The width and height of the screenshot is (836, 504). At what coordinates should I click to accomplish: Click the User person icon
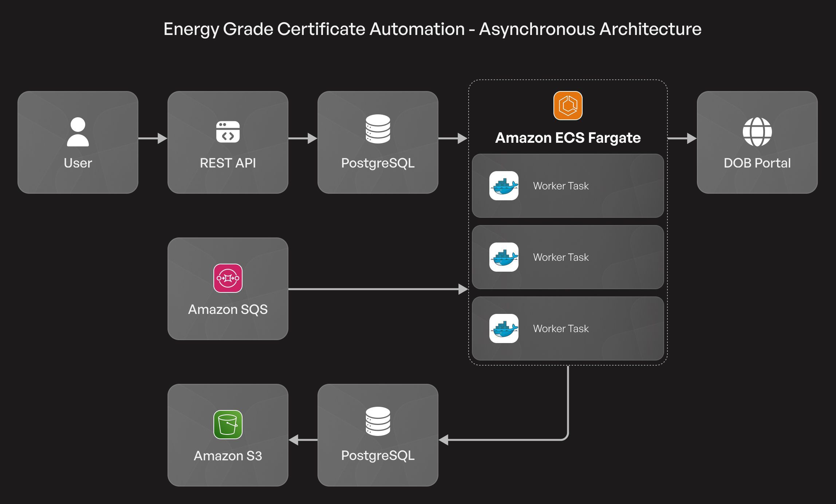(x=78, y=132)
